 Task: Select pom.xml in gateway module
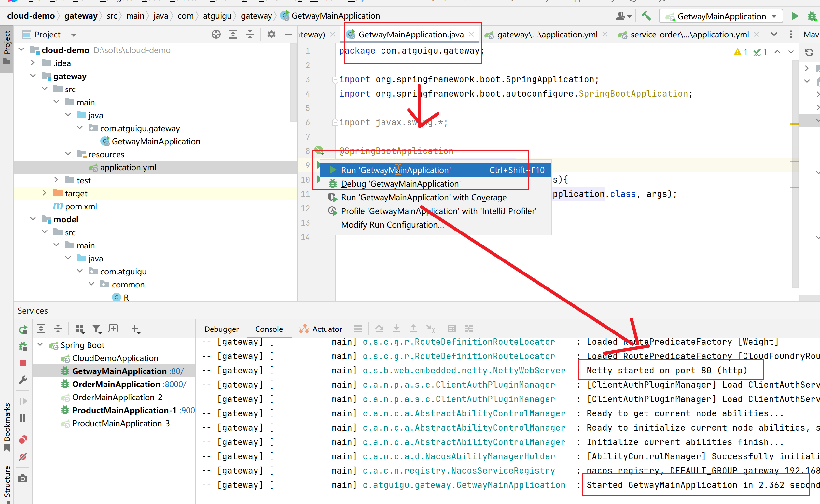[81, 206]
